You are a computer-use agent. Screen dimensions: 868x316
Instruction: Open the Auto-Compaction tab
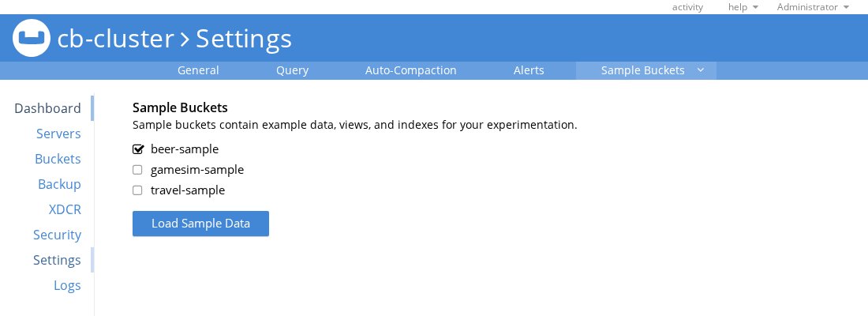(411, 70)
